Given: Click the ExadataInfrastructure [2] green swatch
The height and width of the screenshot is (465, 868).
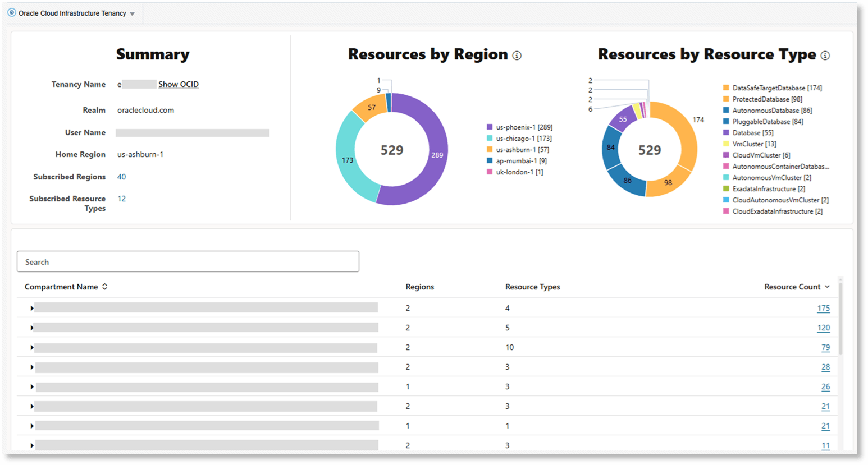Looking at the screenshot, I should coord(726,189).
